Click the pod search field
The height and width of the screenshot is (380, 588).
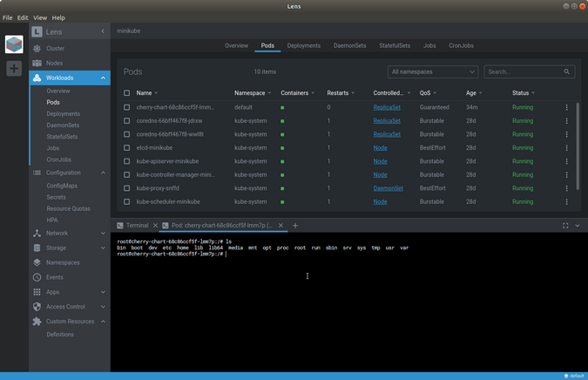point(523,71)
